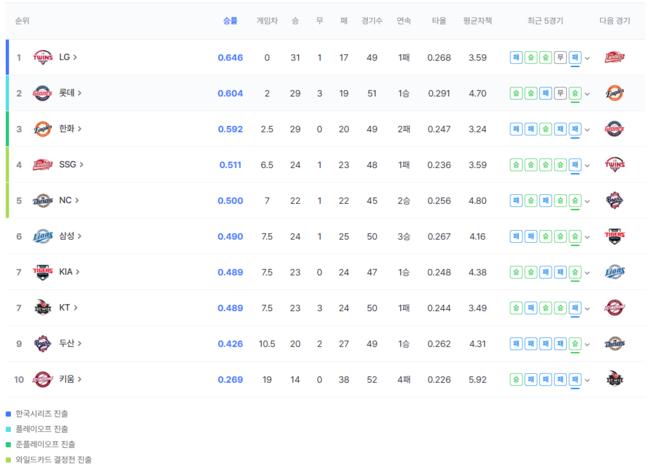Click LG's 0.646 win rate

click(x=230, y=58)
